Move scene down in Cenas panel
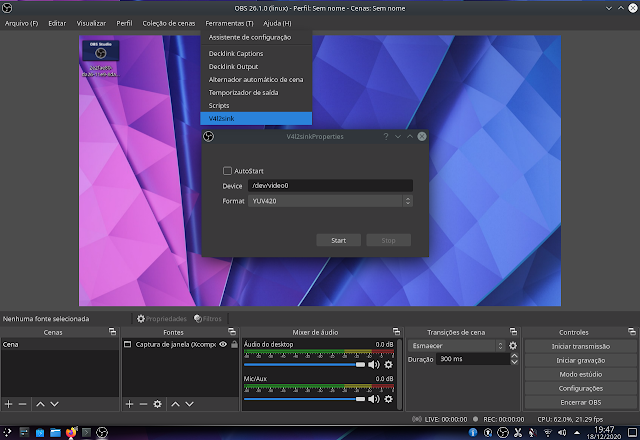 click(54, 404)
